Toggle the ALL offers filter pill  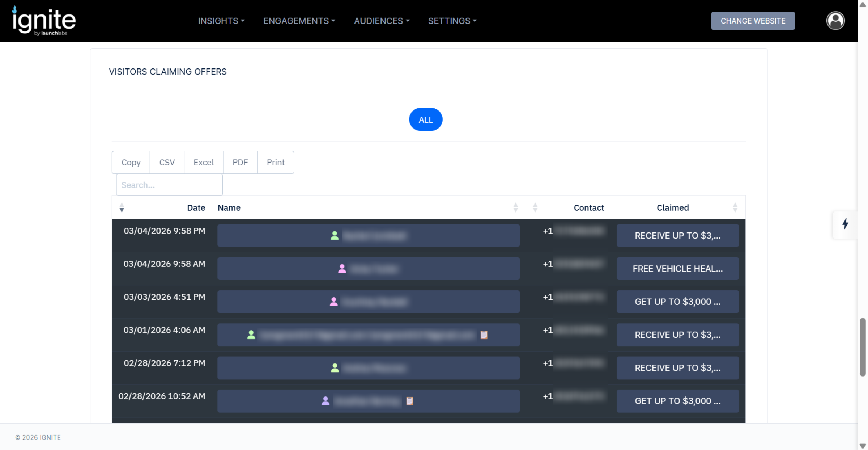425,119
